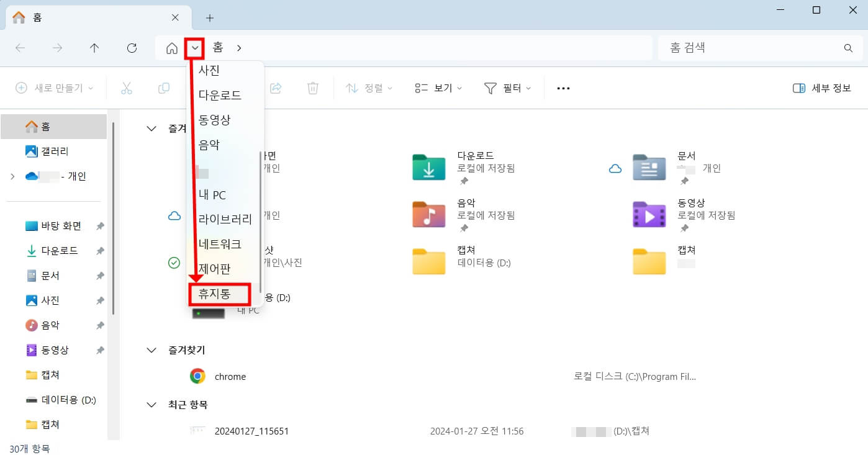Open the 필터 filter dropdown

pos(508,88)
